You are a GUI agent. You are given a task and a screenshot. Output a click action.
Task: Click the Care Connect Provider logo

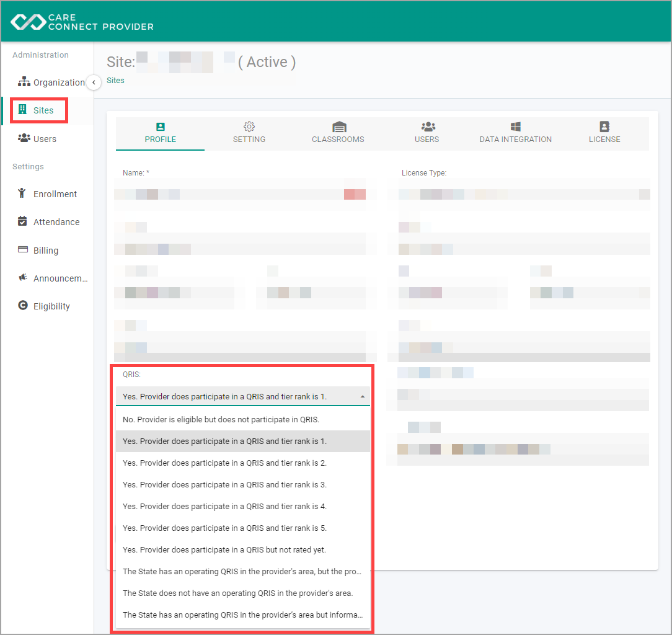pos(82,22)
